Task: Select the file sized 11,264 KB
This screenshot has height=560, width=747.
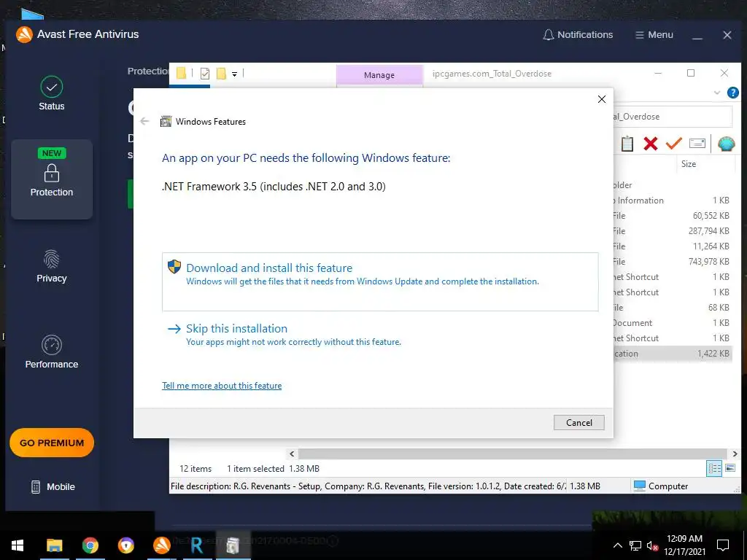Action: tap(671, 246)
